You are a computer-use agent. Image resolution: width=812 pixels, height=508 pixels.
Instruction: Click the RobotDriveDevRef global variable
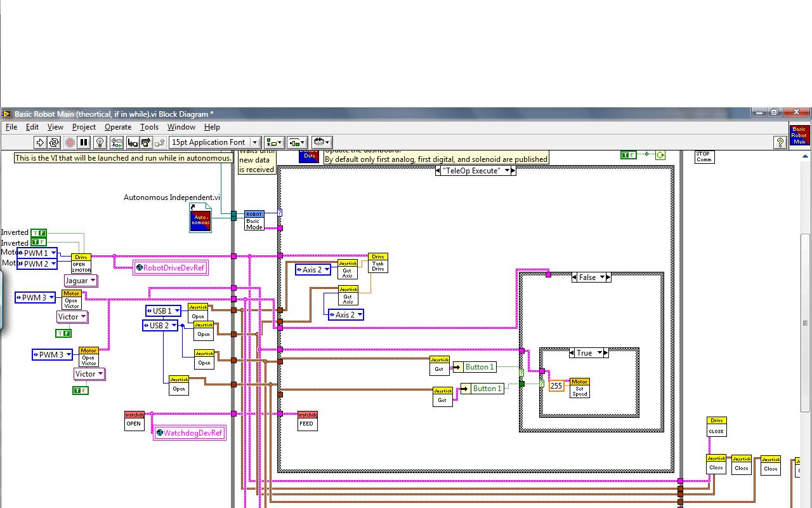click(x=171, y=268)
